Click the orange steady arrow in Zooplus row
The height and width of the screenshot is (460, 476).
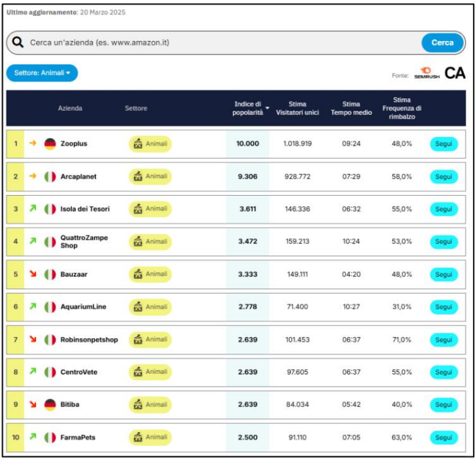(33, 143)
